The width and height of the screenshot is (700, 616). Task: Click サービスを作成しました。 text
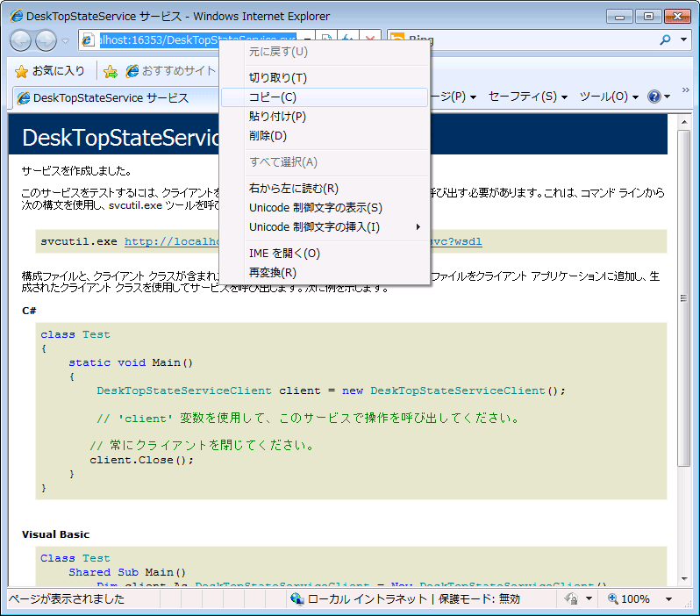pos(76,171)
